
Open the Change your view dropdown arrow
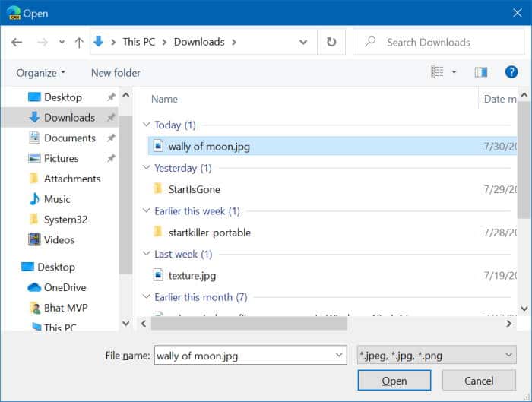coord(454,72)
